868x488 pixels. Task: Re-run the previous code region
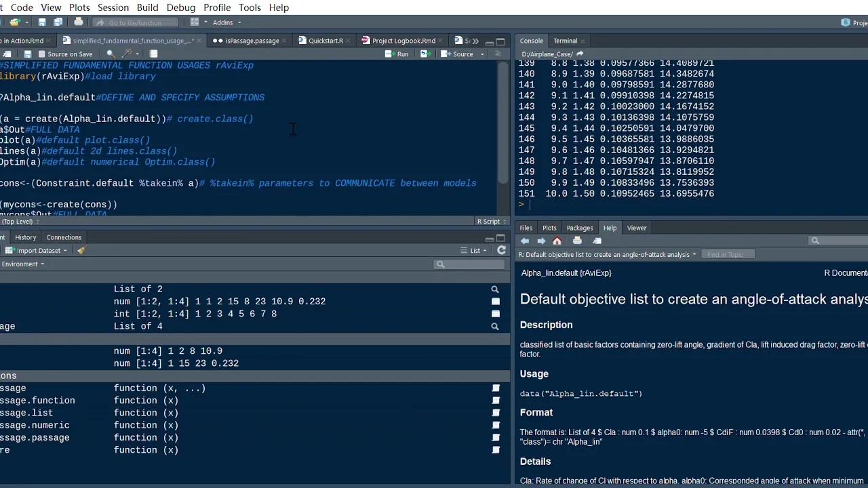[x=426, y=54]
